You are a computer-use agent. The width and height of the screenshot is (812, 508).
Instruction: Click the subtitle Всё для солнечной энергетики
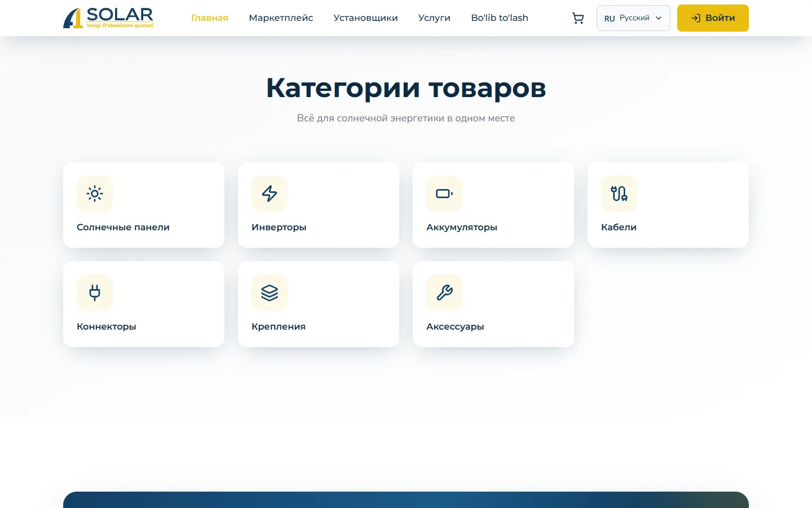coord(406,118)
